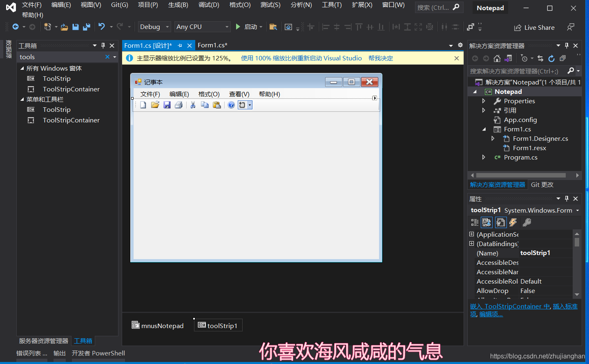Expand the Form1.Designer.cs node

[x=493, y=138]
